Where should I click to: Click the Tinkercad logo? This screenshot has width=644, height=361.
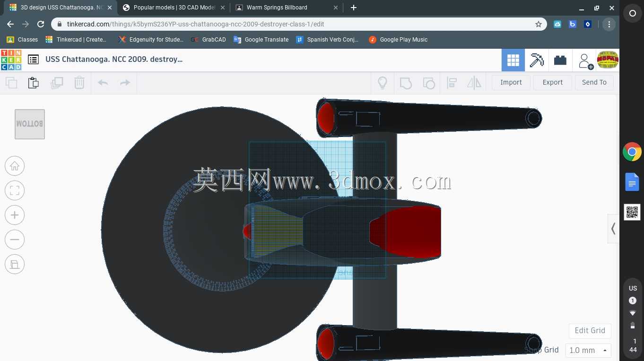coord(11,60)
